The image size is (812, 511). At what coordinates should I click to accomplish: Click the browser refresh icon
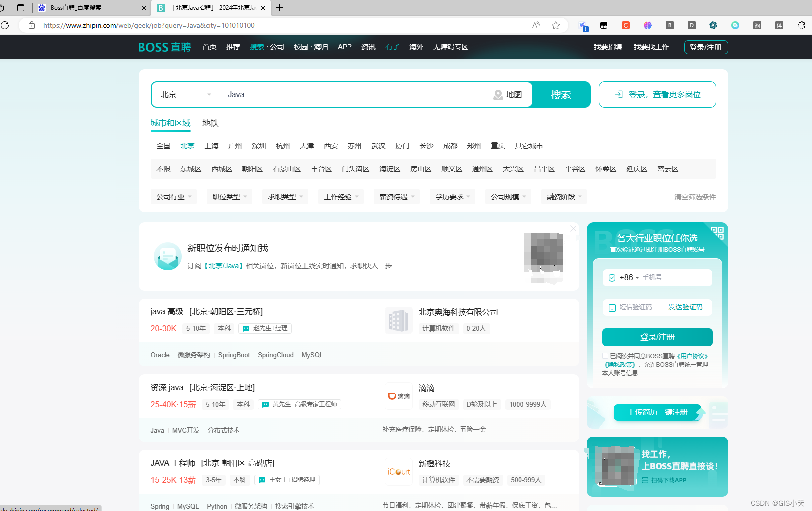click(5, 25)
